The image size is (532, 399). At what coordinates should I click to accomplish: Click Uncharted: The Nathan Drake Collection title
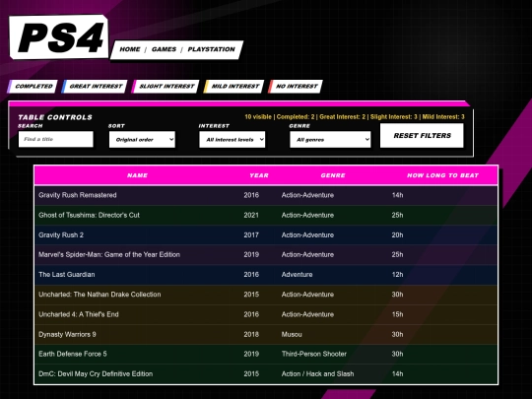100,295
